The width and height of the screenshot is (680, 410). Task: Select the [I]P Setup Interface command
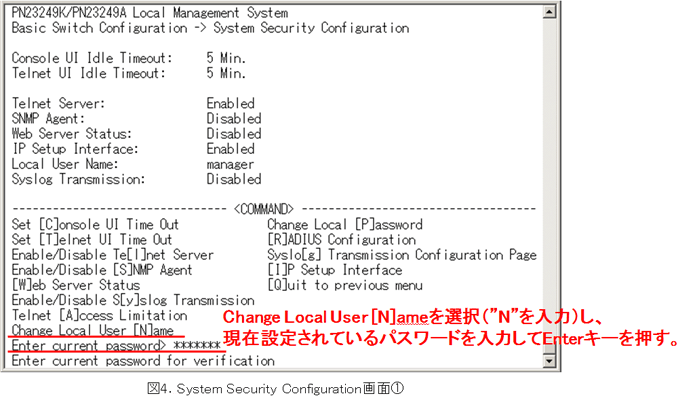(334, 270)
